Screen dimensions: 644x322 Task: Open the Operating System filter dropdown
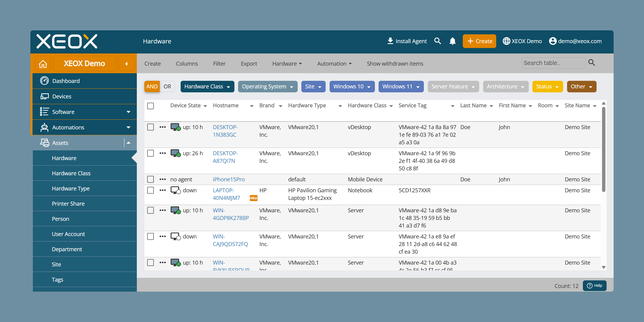click(268, 87)
